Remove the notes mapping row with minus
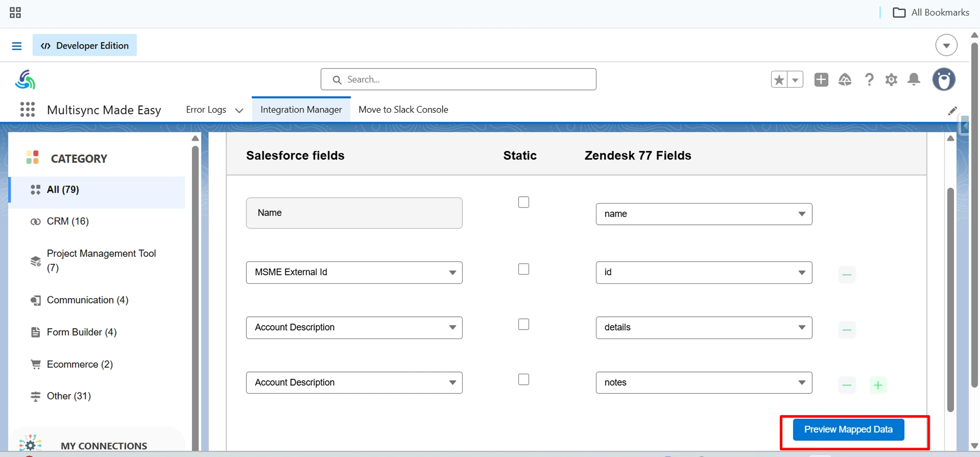980x457 pixels. (x=847, y=385)
